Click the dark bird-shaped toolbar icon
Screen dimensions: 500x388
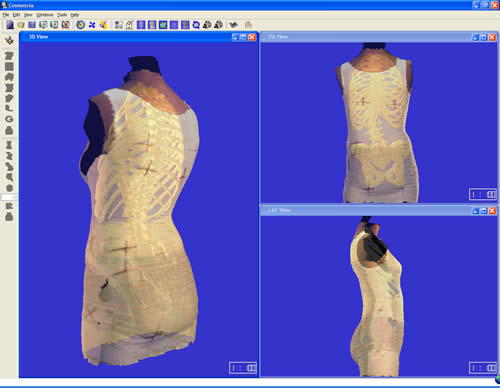[x=233, y=25]
